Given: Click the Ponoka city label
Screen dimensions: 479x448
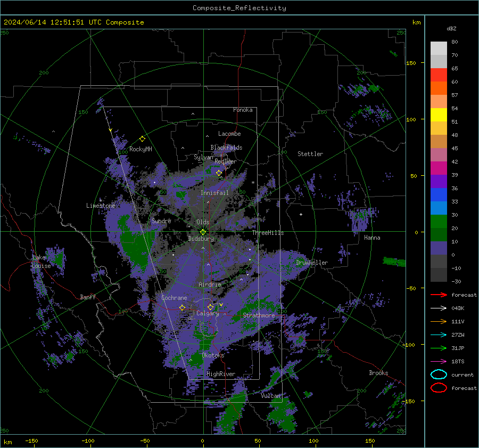Looking at the screenshot, I should [x=243, y=110].
